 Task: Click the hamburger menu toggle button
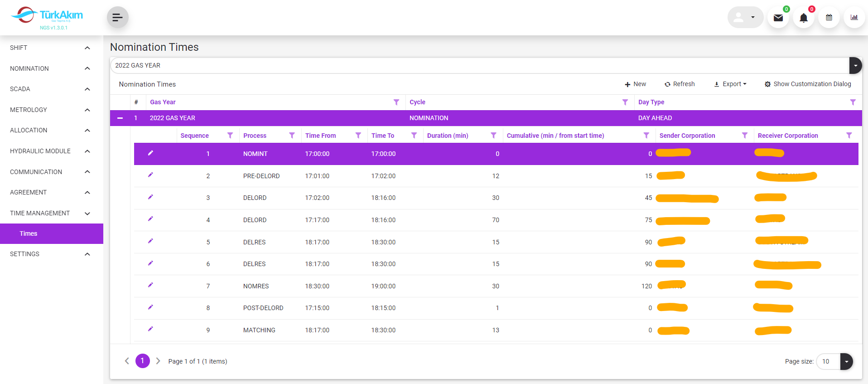click(117, 18)
